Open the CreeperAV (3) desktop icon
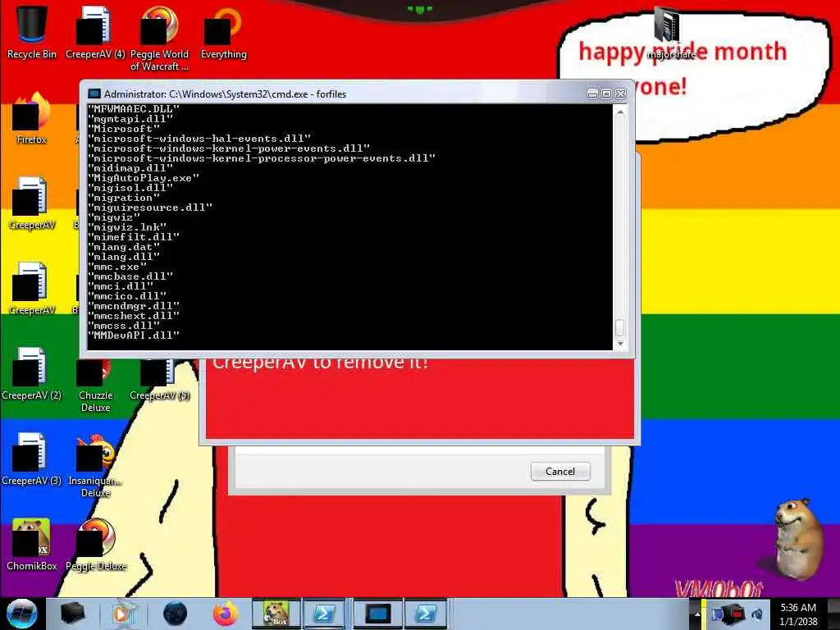840x630 pixels. point(32,459)
